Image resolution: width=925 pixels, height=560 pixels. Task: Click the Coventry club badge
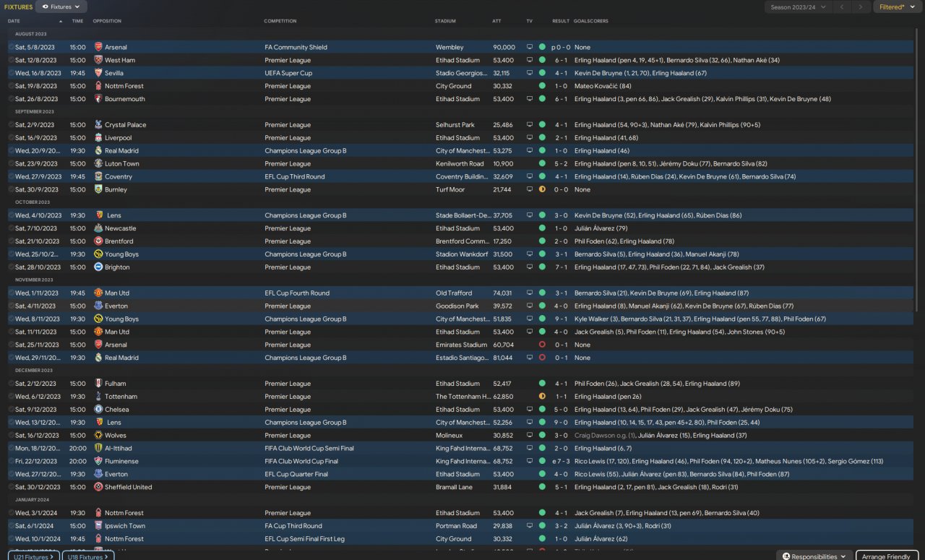click(98, 177)
